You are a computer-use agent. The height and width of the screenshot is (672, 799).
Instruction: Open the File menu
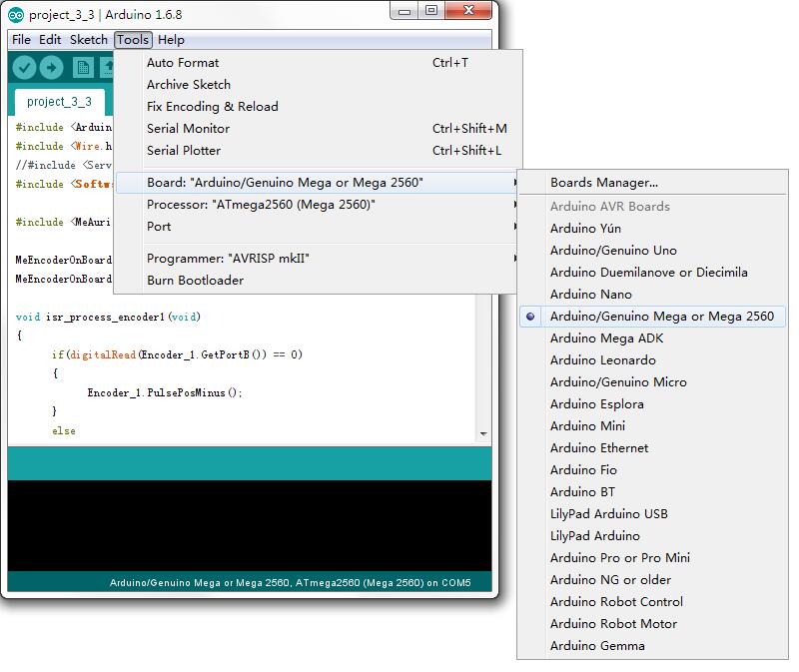point(21,40)
